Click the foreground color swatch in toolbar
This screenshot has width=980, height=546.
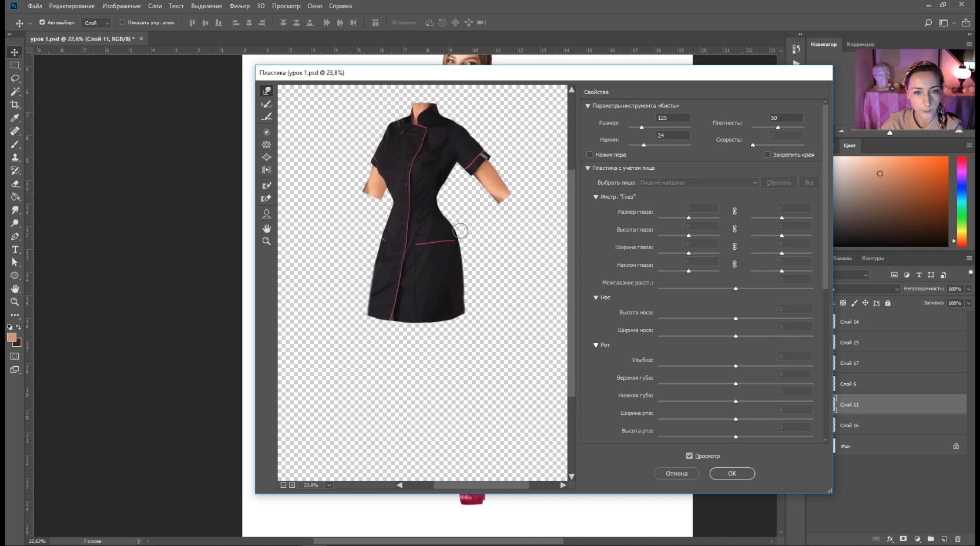11,337
